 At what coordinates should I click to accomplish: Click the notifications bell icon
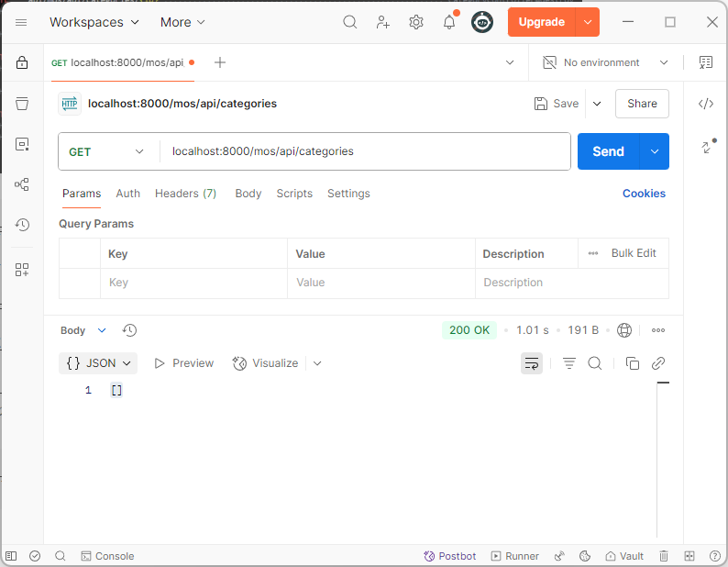pos(449,22)
